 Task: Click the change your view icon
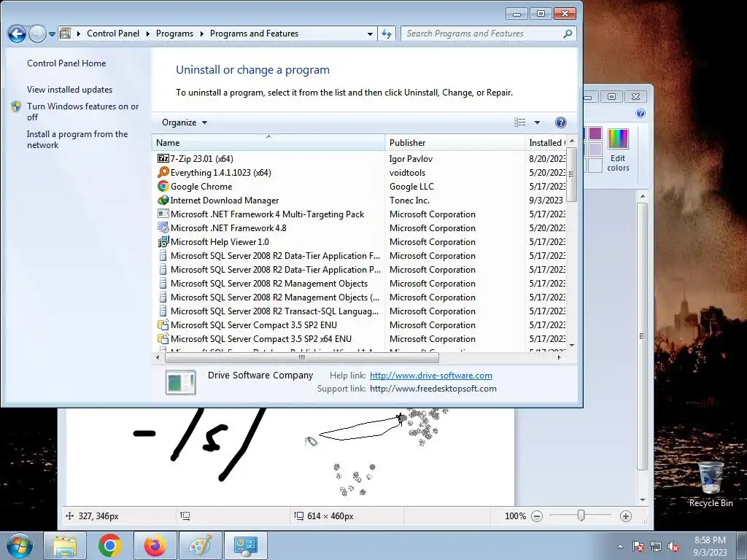519,122
